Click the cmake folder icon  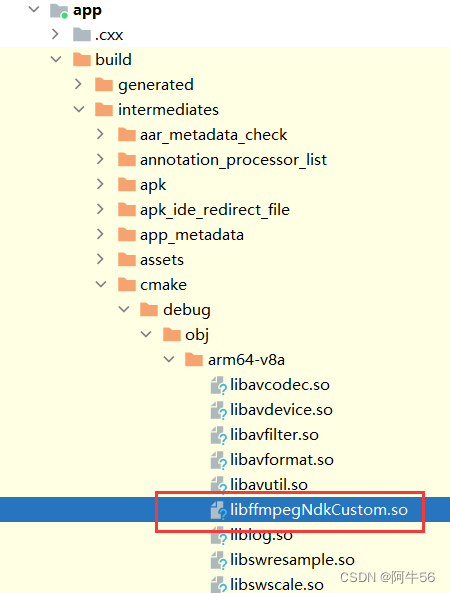127,284
